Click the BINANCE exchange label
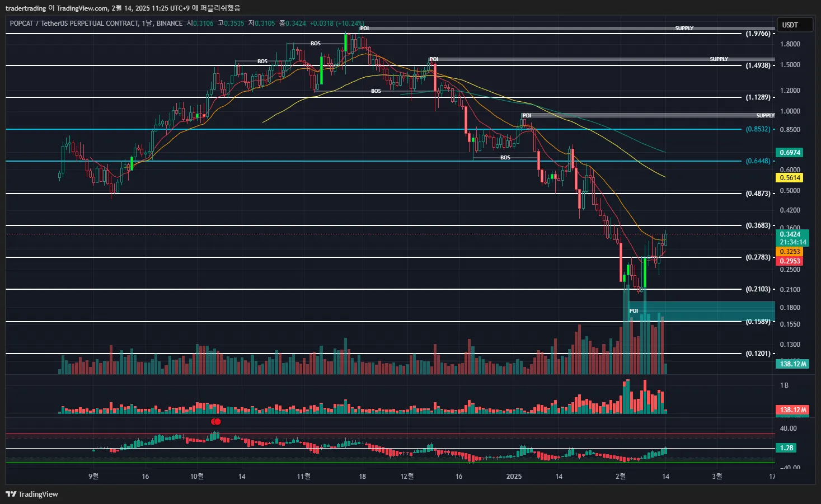 (x=170, y=23)
